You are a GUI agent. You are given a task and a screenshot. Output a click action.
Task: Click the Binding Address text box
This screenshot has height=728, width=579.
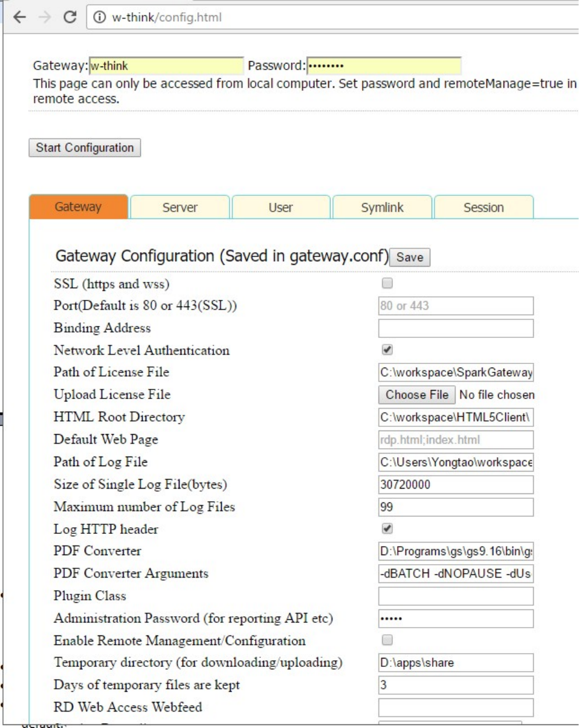[456, 328]
